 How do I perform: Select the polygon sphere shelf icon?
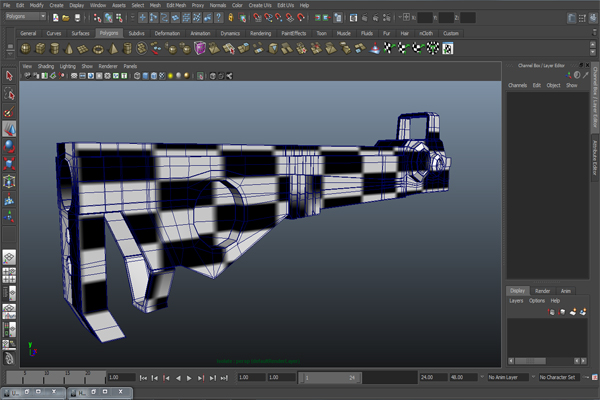(x=25, y=49)
